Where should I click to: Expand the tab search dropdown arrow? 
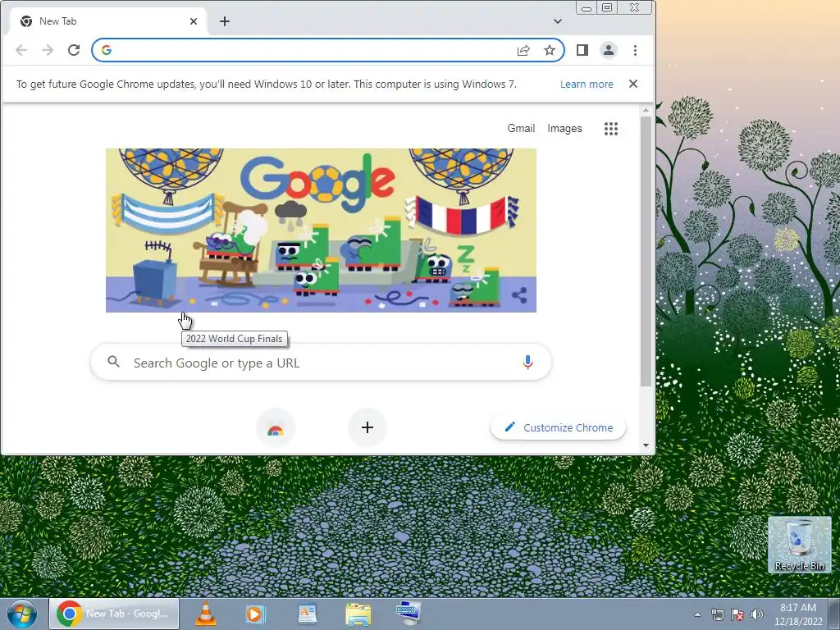click(558, 21)
